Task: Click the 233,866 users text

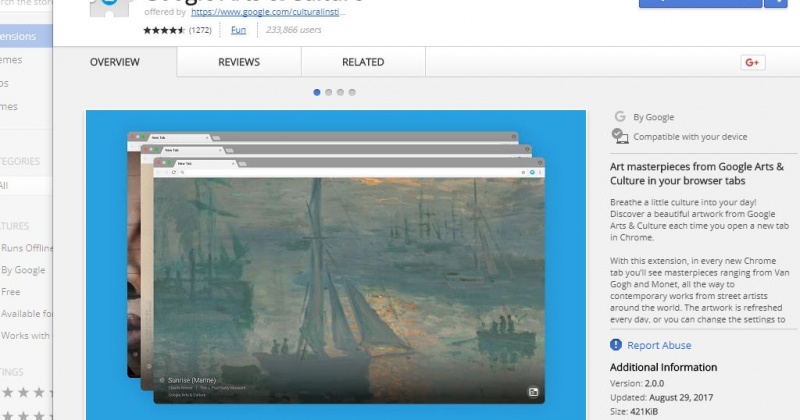Action: coord(293,30)
